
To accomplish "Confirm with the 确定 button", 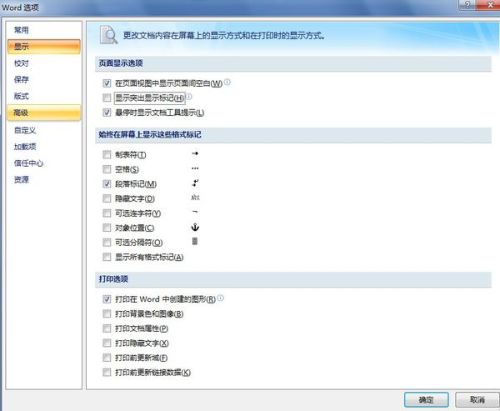I will tap(426, 400).
